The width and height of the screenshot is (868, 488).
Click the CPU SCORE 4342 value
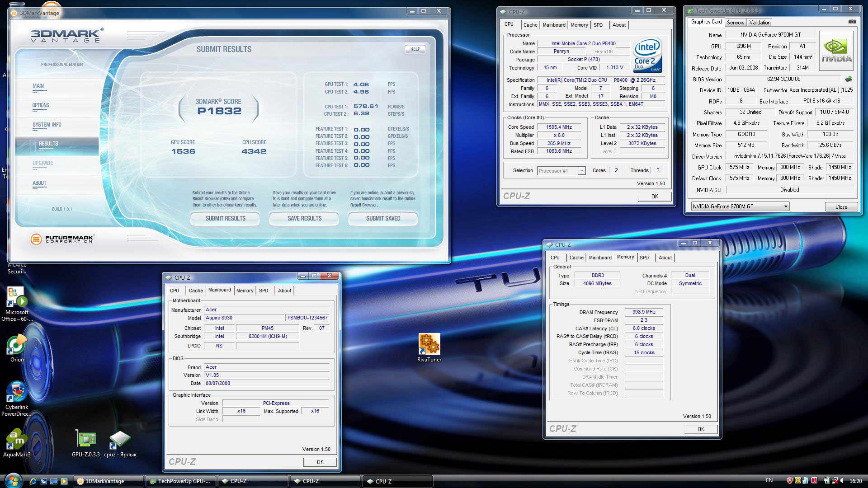pyautogui.click(x=254, y=151)
